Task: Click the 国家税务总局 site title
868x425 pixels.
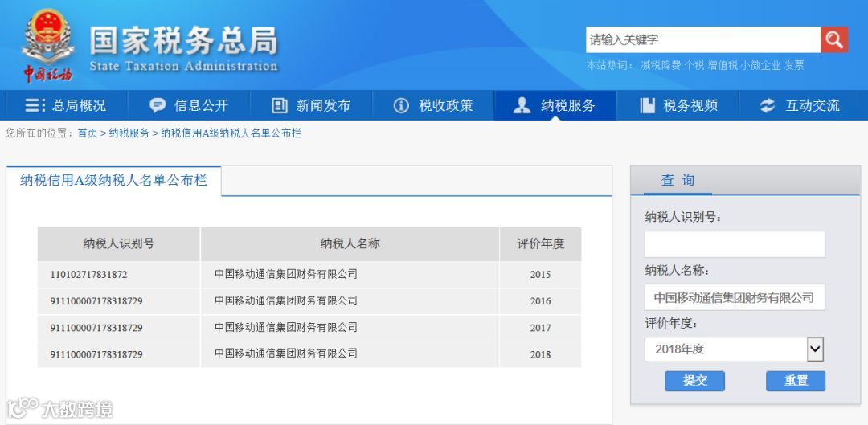Action: [183, 40]
